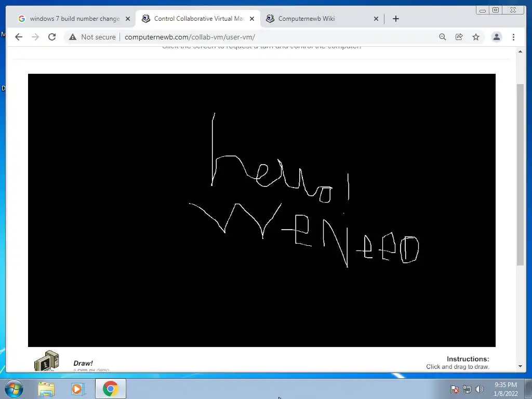Viewport: 532px width, 399px height.
Task: Click the black drawing canvas
Action: tap(262, 210)
